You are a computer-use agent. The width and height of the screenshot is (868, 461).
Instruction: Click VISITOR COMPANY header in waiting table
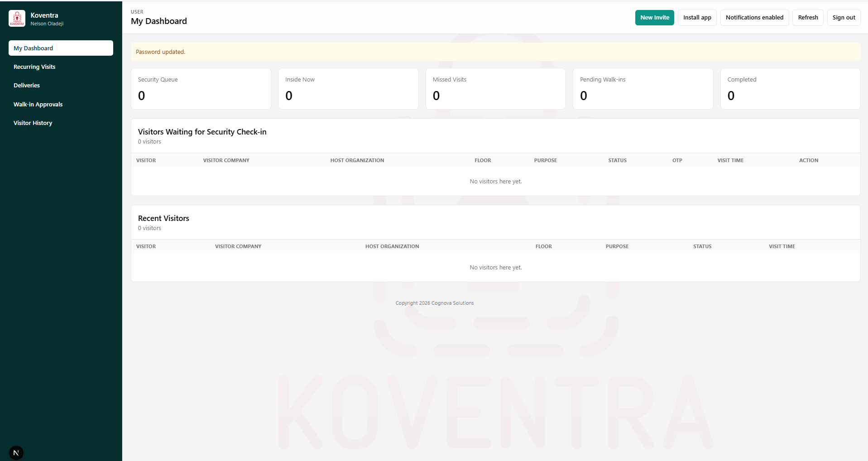226,160
